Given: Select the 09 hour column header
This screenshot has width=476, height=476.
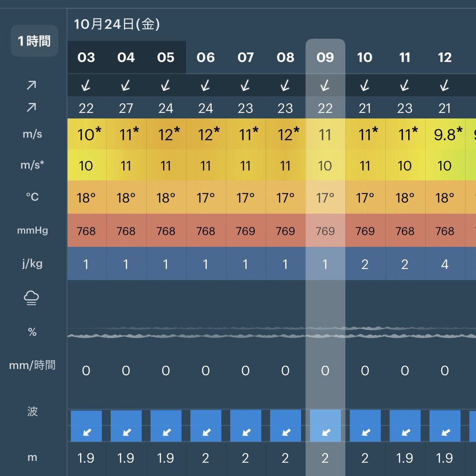Looking at the screenshot, I should point(325,58).
